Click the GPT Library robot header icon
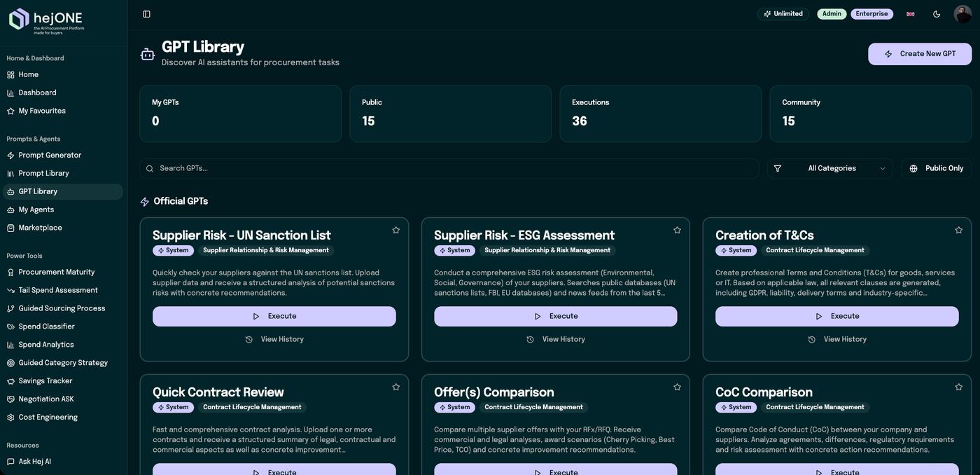 point(148,54)
